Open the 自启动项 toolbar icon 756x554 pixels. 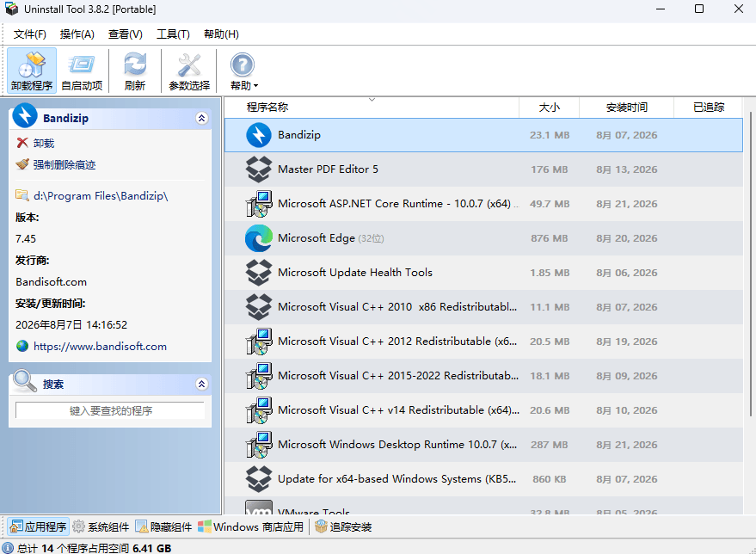[x=82, y=71]
